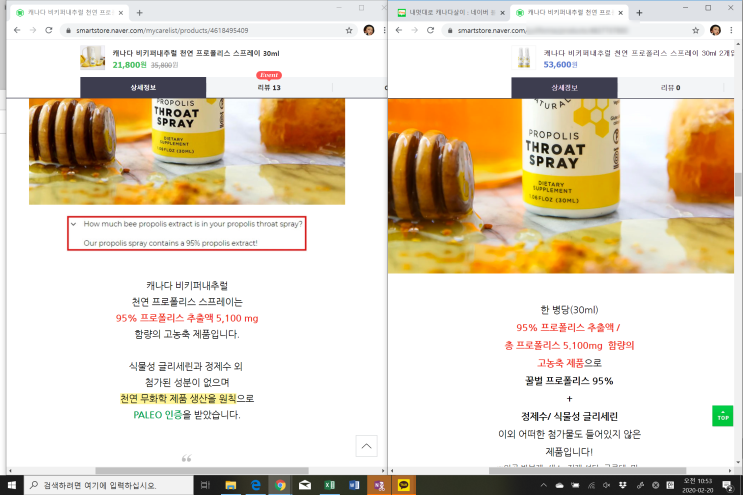
Task: Click the right window's horizontal scrollbar thumb
Action: (x=588, y=470)
